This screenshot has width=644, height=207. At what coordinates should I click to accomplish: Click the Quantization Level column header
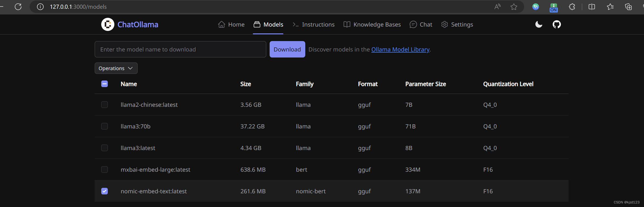(508, 84)
